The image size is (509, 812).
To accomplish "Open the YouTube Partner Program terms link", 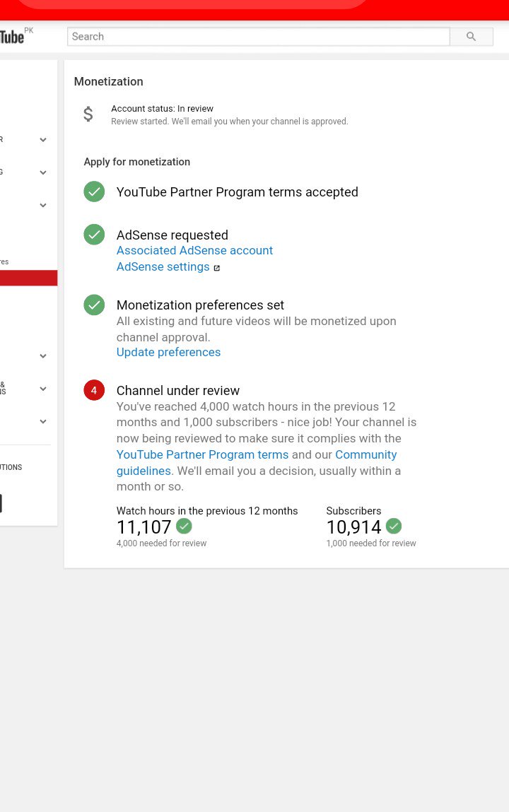I will (x=202, y=454).
